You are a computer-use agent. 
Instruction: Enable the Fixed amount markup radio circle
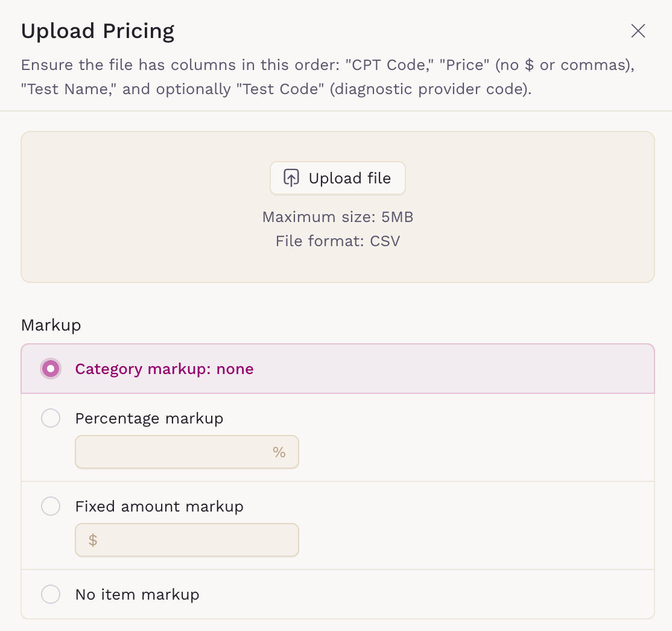(51, 506)
